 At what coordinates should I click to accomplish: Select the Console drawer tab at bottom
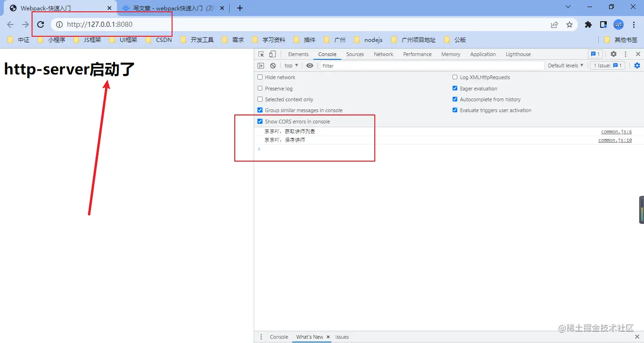coord(279,337)
